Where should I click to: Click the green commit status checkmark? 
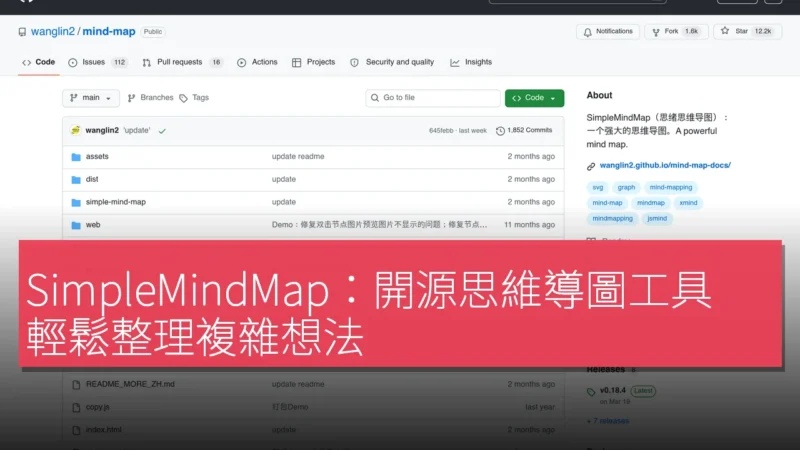tap(162, 131)
